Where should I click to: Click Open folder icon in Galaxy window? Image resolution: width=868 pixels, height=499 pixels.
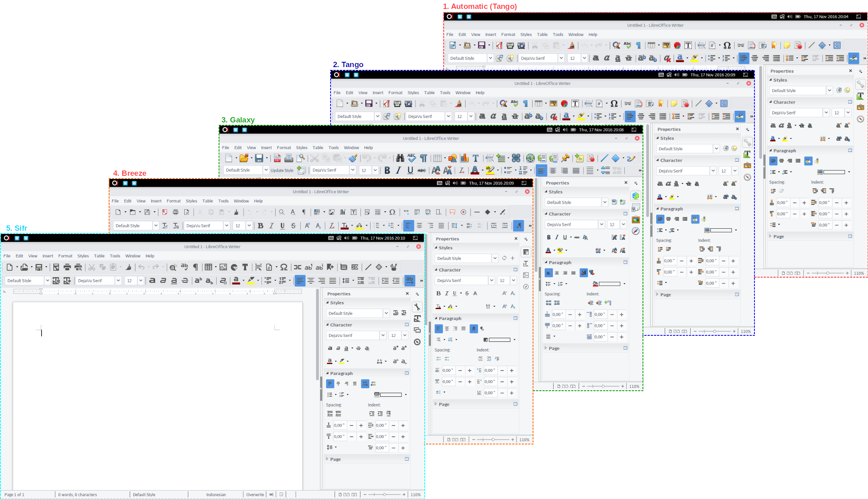pos(244,158)
